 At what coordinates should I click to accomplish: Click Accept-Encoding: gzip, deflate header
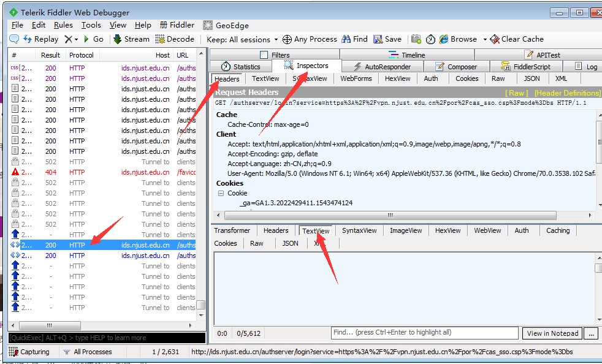click(x=273, y=154)
